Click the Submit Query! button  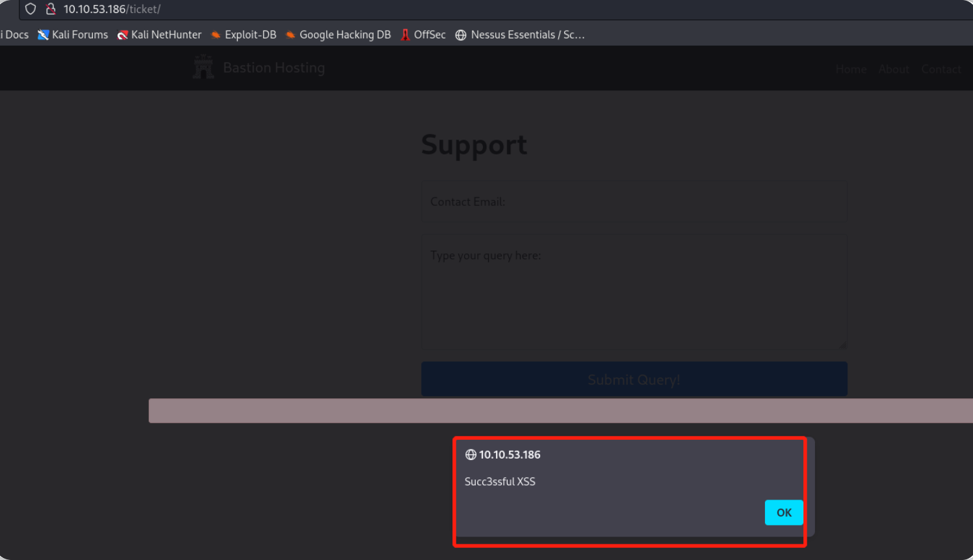click(x=634, y=379)
